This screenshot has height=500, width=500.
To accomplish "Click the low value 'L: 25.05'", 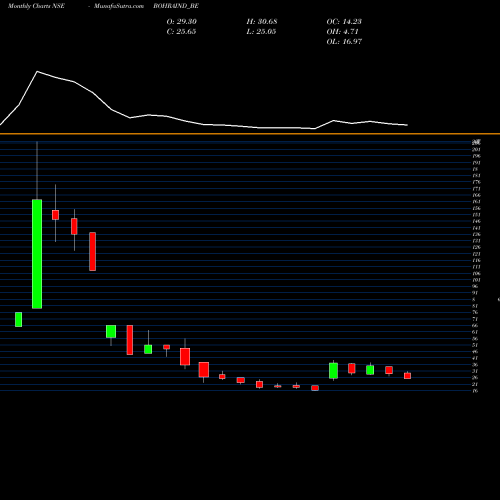I will pyautogui.click(x=261, y=31).
